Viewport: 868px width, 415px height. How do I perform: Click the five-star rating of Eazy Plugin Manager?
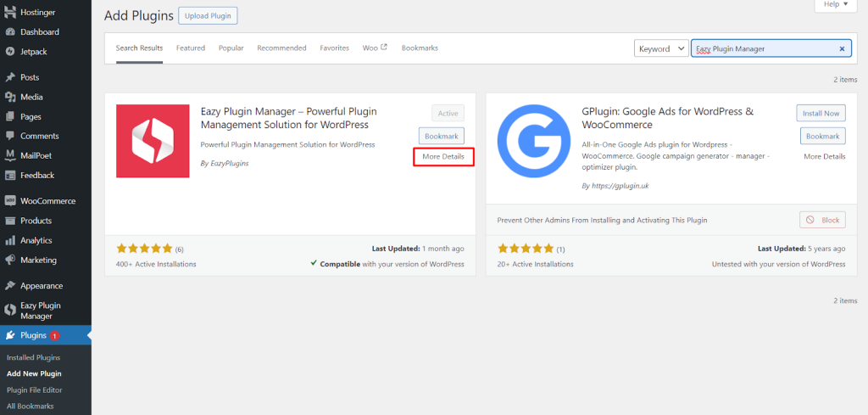coord(144,249)
